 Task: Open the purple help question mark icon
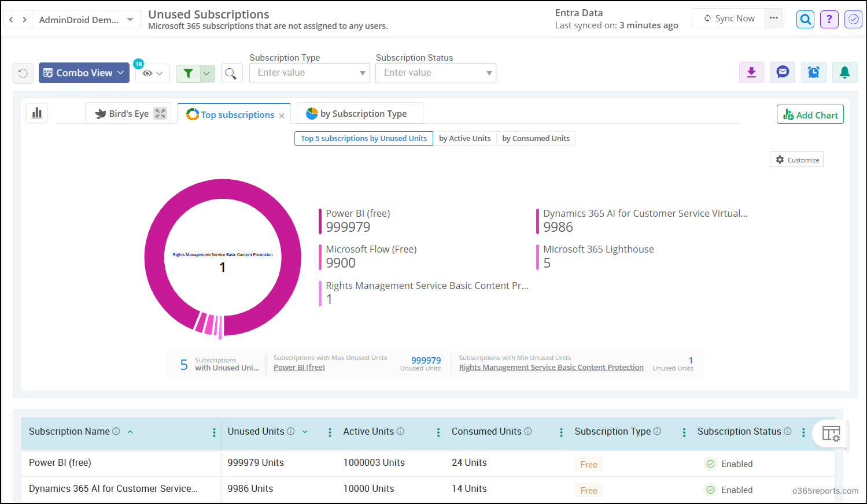click(x=829, y=19)
